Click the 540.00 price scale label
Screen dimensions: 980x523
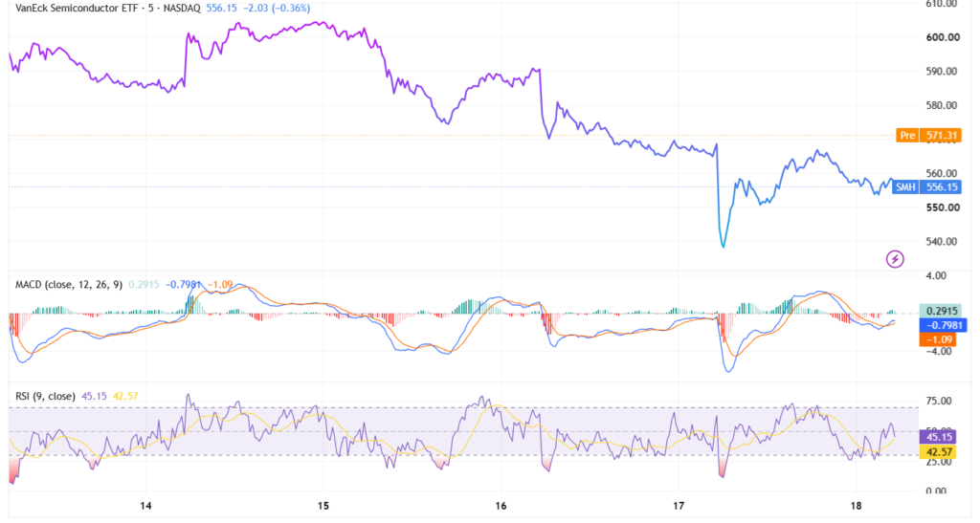(x=943, y=242)
